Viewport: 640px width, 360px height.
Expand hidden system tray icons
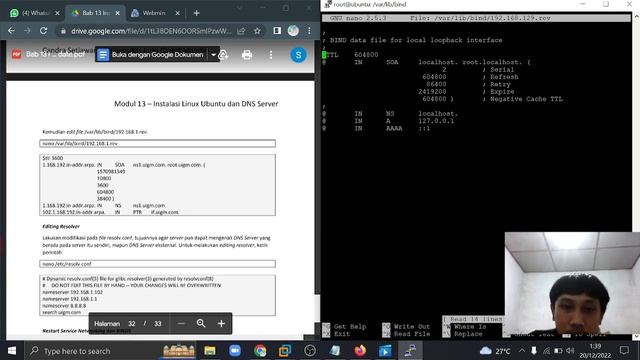coord(522,351)
